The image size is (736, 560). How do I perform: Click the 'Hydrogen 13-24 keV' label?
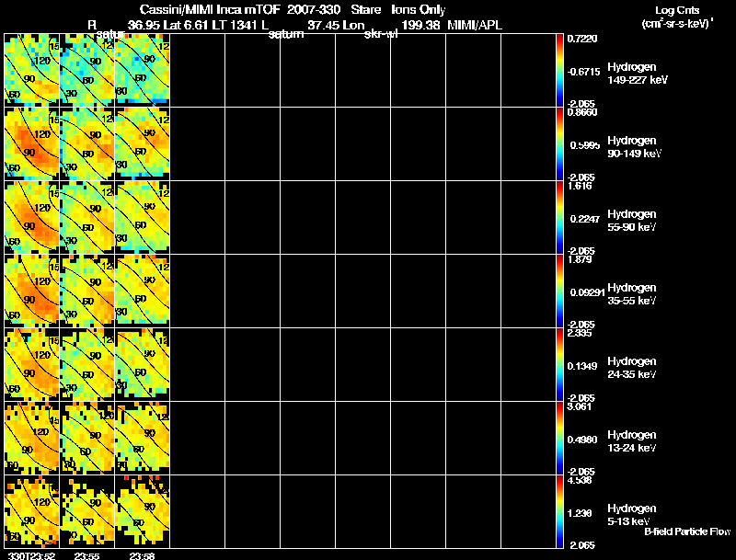[632, 441]
